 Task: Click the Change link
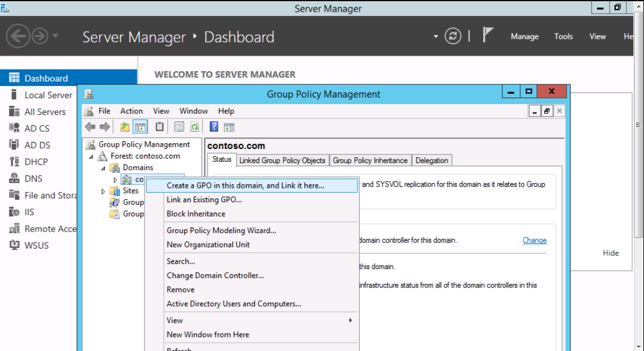coord(534,240)
